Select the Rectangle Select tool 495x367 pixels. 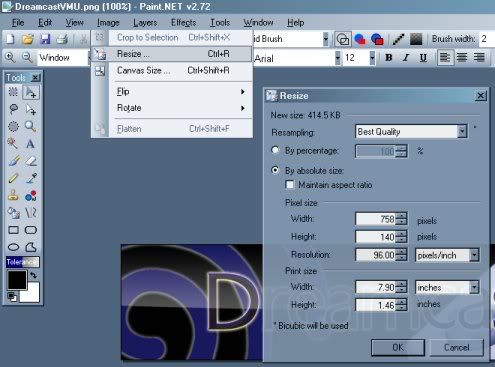(x=13, y=92)
